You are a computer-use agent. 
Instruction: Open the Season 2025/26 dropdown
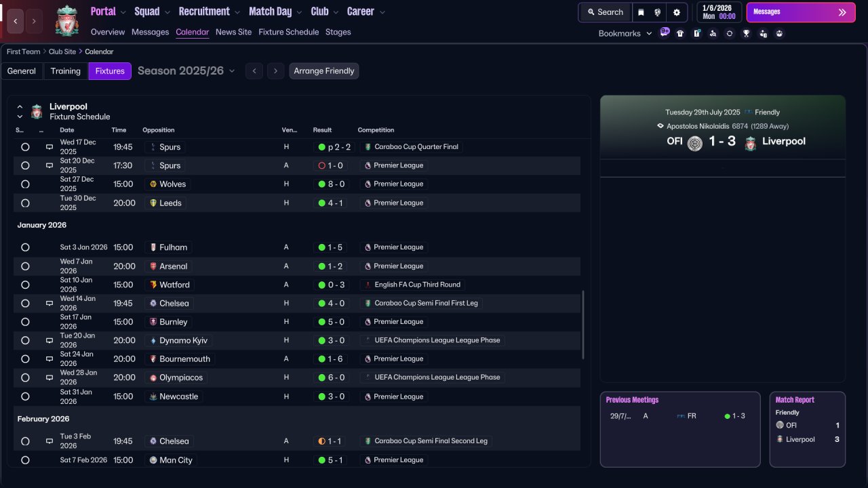(x=186, y=70)
